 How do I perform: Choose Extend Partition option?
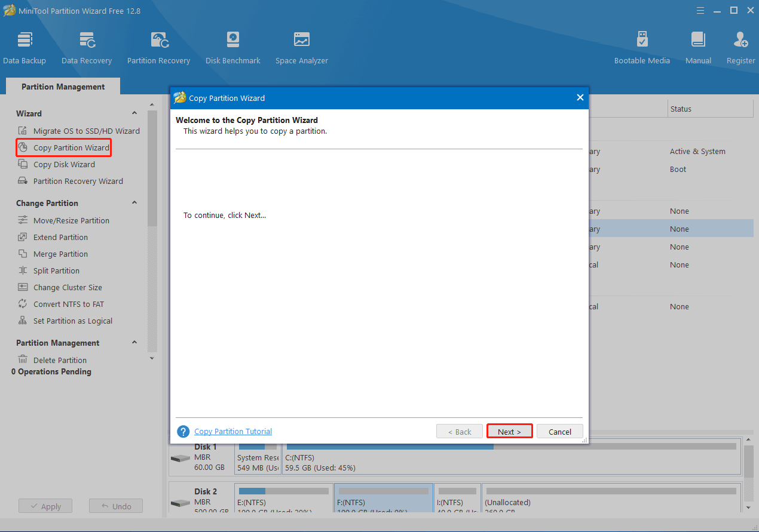click(x=60, y=237)
